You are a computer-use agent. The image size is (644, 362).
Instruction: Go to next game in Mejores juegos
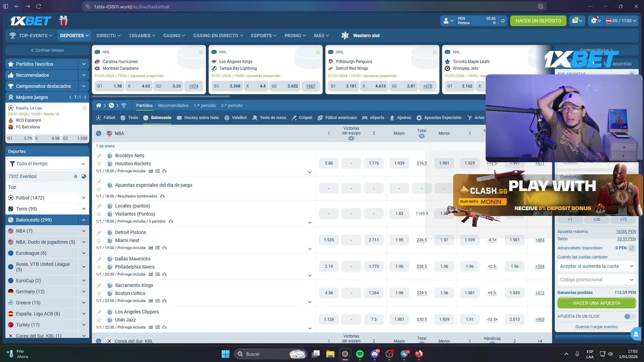coord(84,97)
